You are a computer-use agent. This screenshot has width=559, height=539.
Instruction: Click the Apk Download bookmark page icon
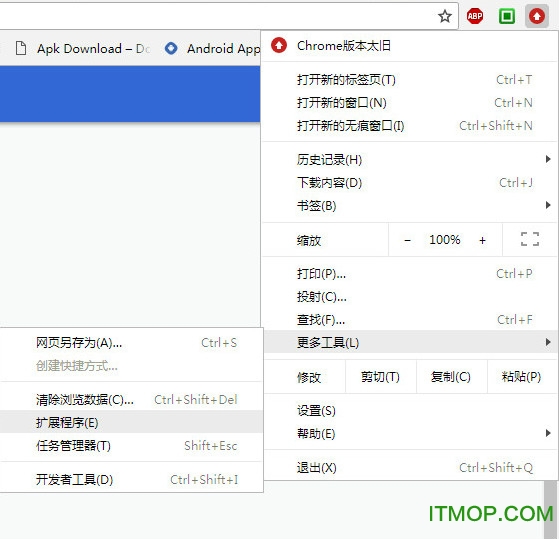tap(21, 48)
